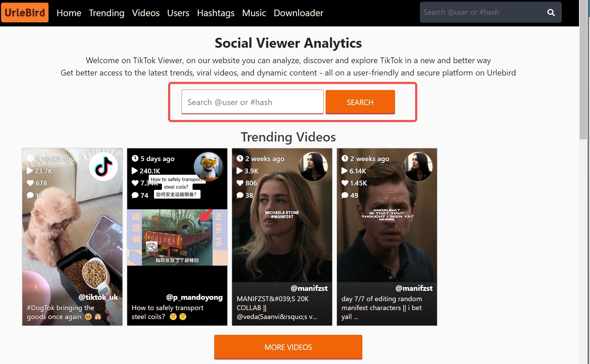Click the MANIFZST 20K COLLAB caption
The width and height of the screenshot is (590, 364).
click(277, 308)
